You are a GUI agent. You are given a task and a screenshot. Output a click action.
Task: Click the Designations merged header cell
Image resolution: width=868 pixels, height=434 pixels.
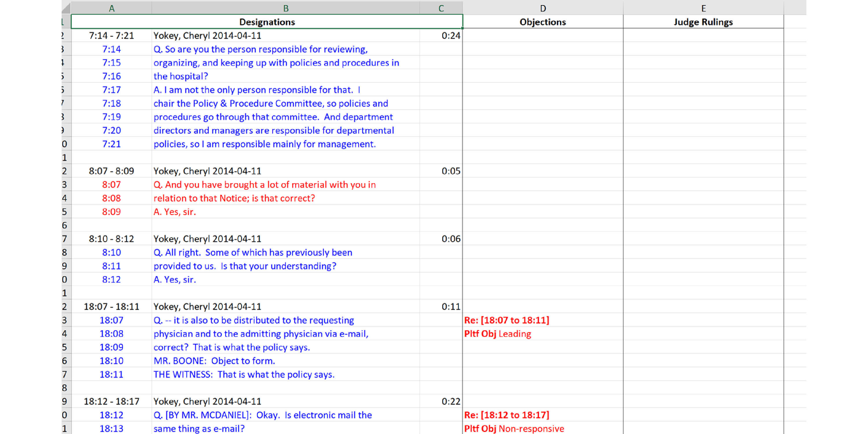tap(266, 22)
